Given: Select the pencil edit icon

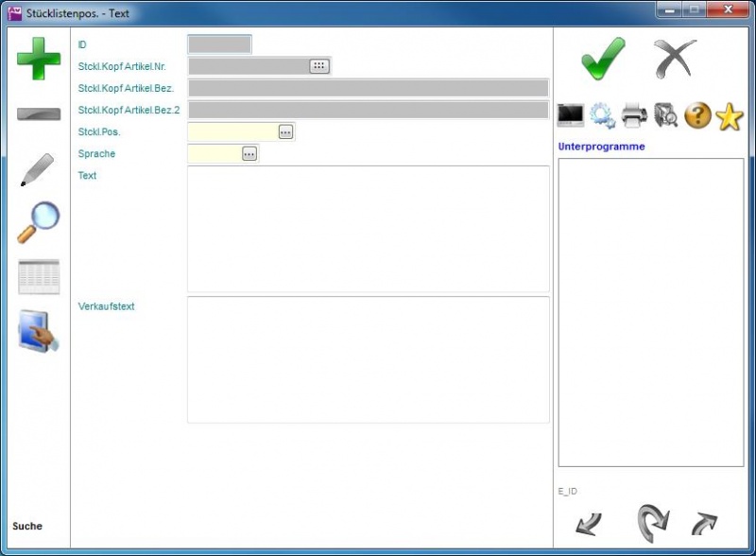Looking at the screenshot, I should (38, 169).
